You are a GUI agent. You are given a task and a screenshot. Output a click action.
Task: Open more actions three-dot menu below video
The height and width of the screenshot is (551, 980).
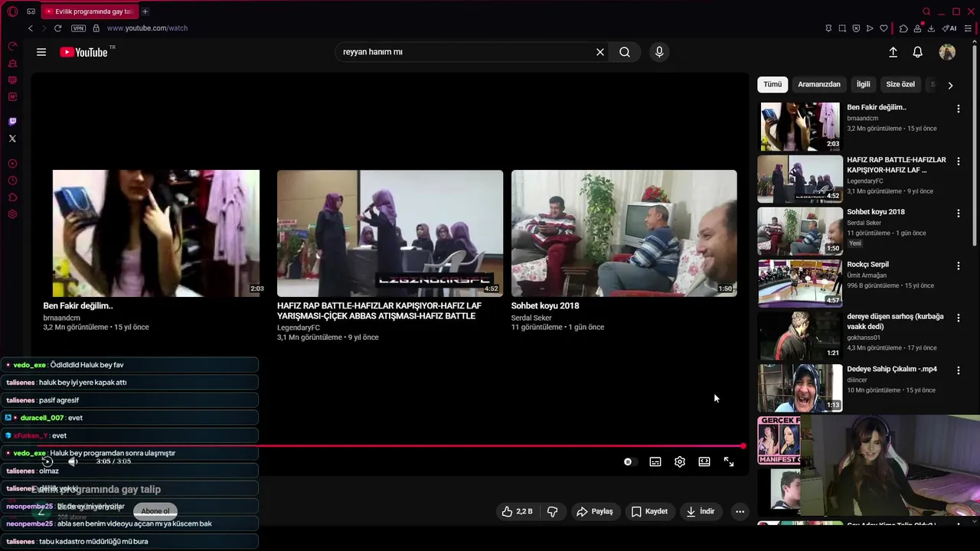(740, 511)
